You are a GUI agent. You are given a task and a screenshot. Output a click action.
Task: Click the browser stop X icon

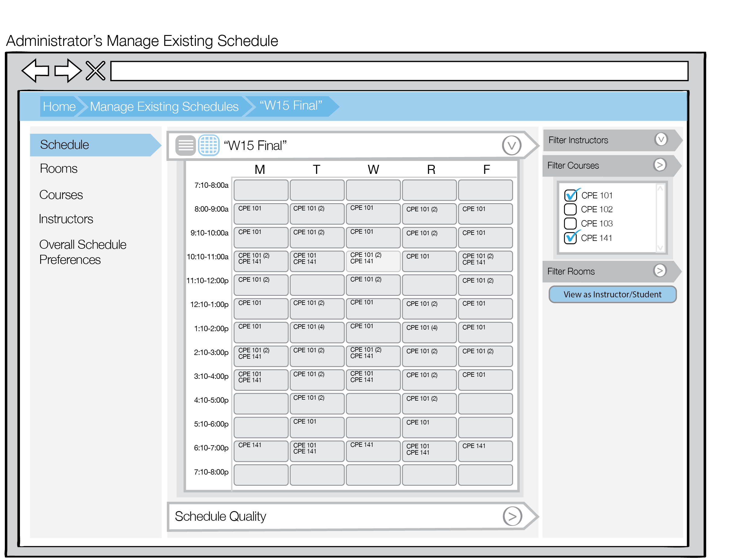pos(95,70)
